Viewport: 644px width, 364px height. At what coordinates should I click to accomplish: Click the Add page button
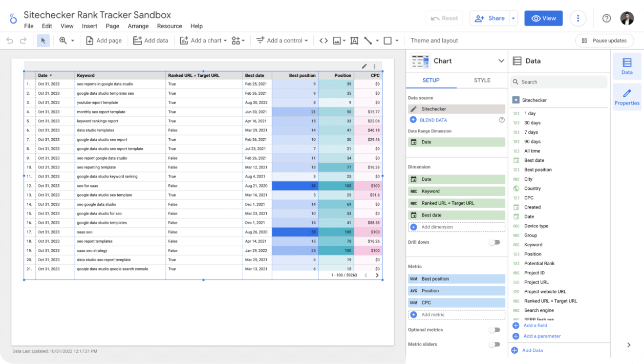coord(104,40)
